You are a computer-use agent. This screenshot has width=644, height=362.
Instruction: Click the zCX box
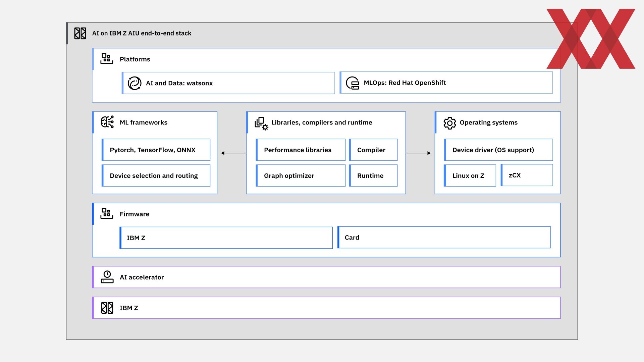tap(527, 175)
